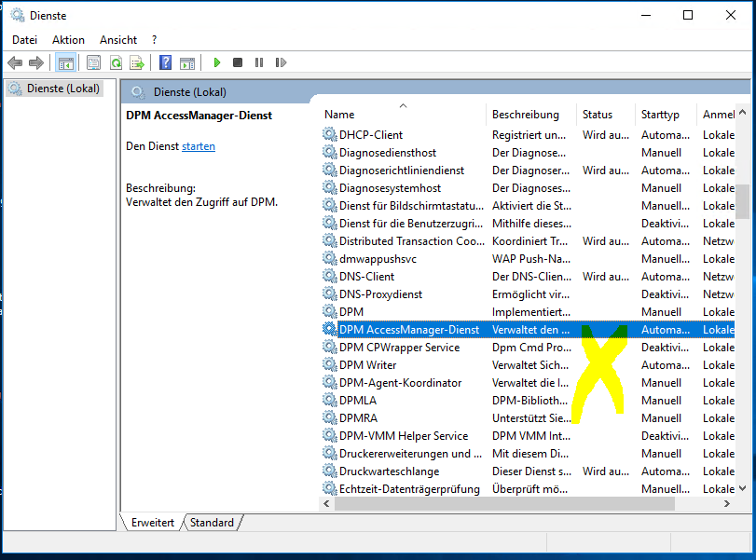Select the DPM AccessManager-Dienst row
Viewport: 756px width, 560px height.
[x=529, y=330]
